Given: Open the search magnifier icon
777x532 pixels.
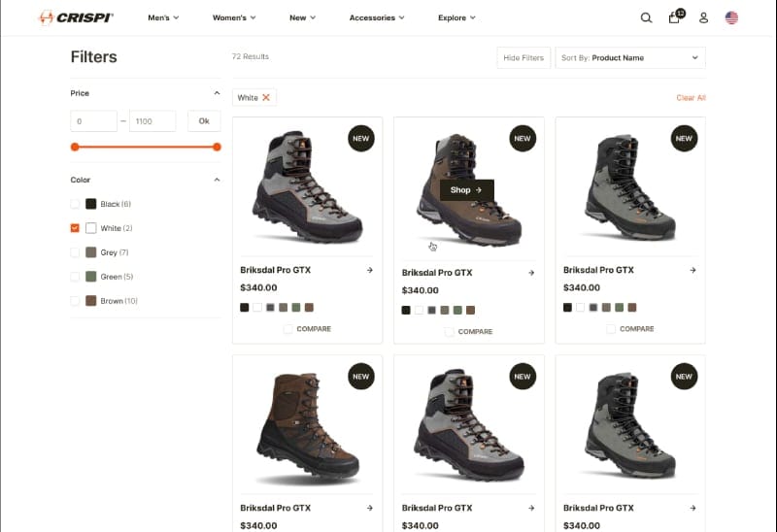Looking at the screenshot, I should pyautogui.click(x=646, y=17).
